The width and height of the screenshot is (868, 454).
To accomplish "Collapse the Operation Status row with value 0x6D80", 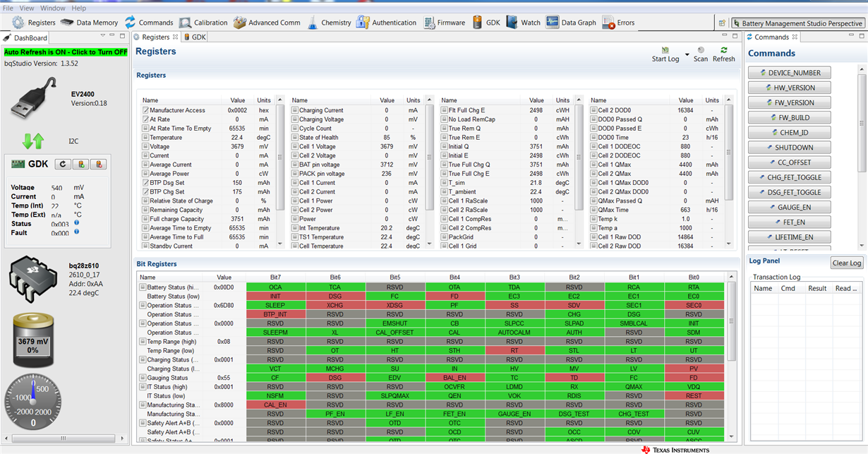I will click(143, 306).
